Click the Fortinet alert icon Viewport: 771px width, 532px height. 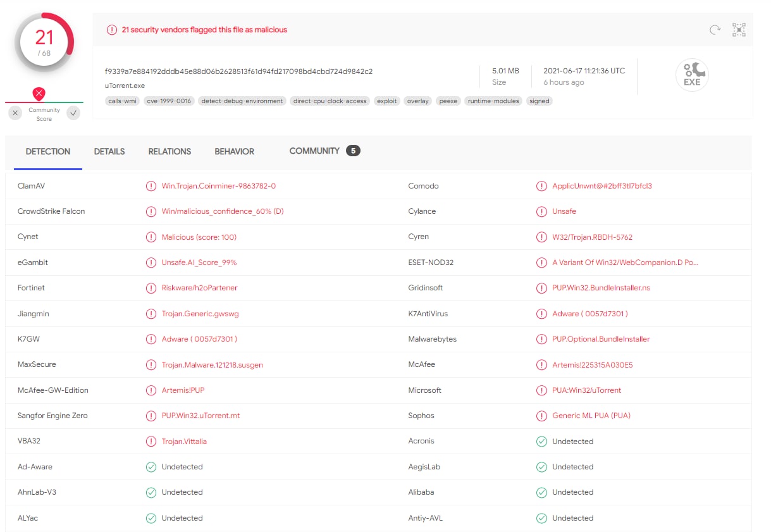(151, 288)
